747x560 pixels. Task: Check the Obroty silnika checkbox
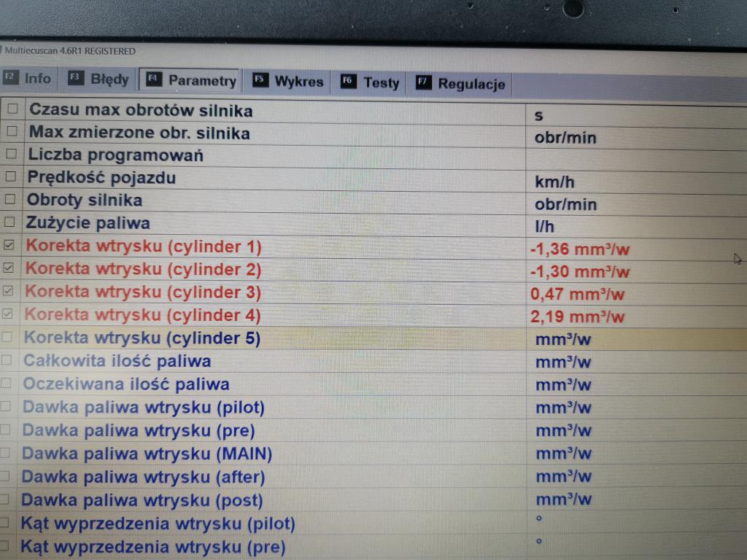pyautogui.click(x=10, y=199)
